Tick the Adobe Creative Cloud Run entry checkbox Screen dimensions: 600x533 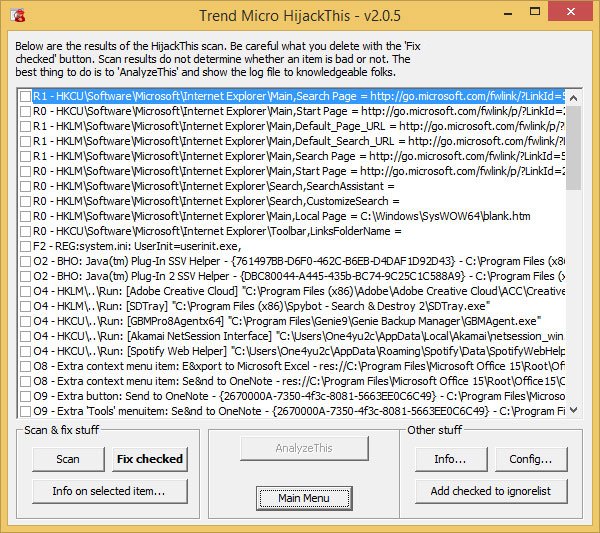click(26, 291)
